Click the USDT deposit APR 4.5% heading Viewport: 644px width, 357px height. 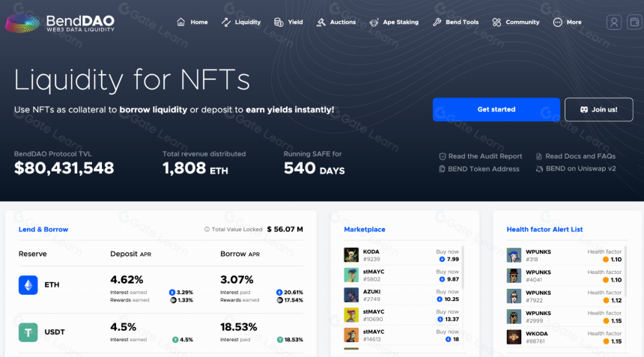124,327
